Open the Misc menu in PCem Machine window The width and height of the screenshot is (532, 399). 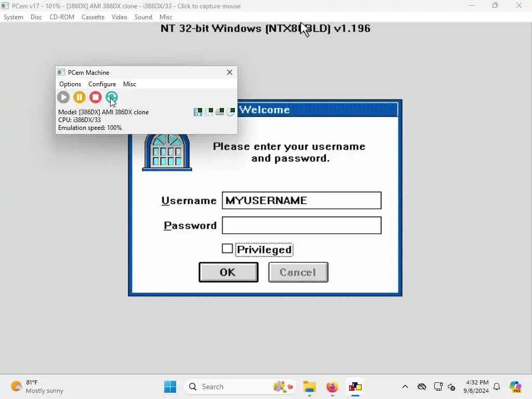[x=129, y=84]
